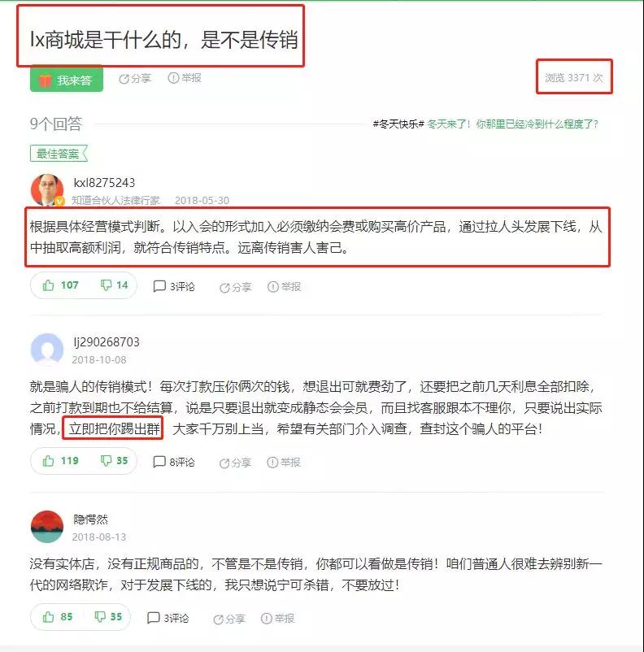Upvote 隐愕然's answer with 85 likes
Screen dimensions: 644x652
point(58,617)
